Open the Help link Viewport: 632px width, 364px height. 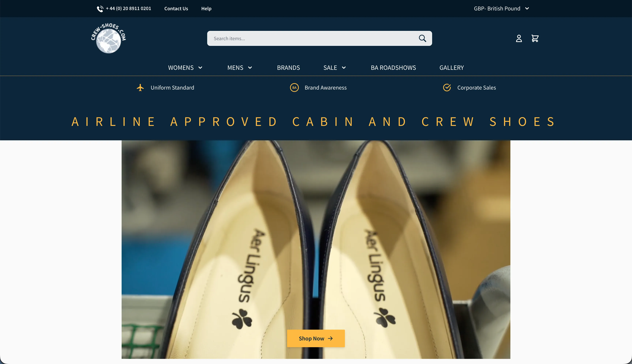[x=206, y=9]
